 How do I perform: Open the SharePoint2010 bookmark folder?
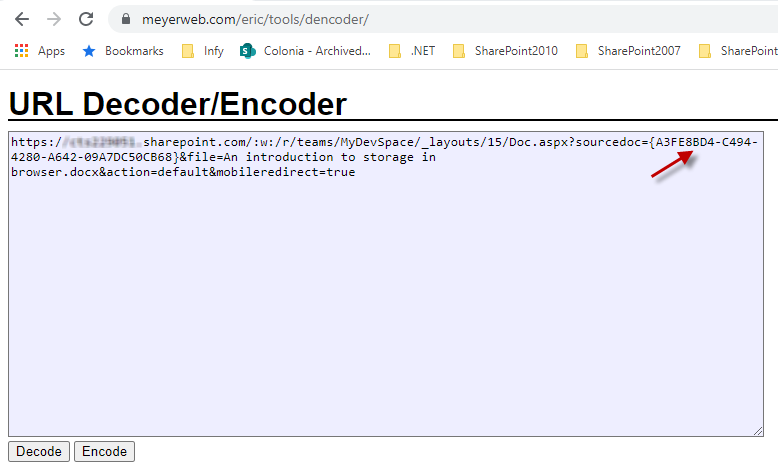click(505, 51)
